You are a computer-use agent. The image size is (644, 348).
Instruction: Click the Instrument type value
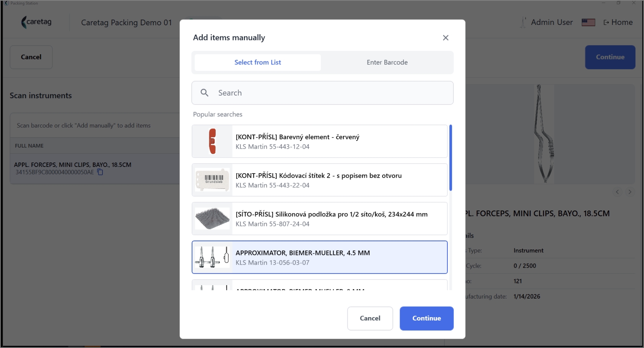pos(528,251)
